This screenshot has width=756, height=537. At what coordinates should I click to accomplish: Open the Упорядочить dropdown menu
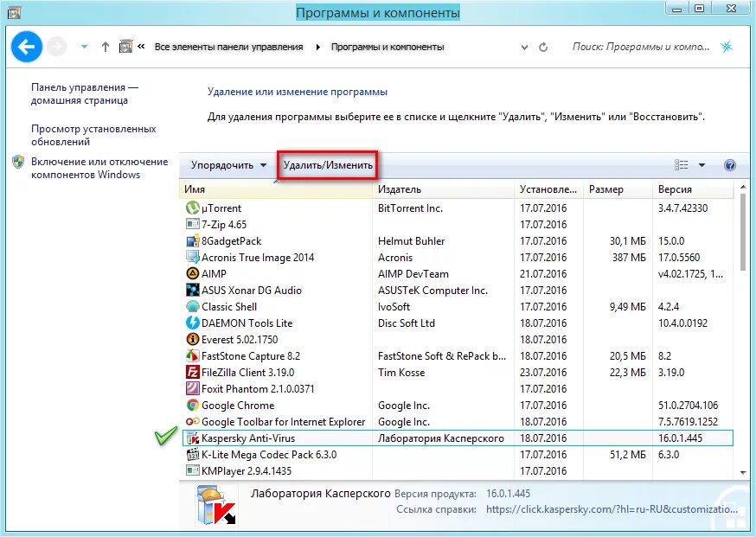pos(228,165)
